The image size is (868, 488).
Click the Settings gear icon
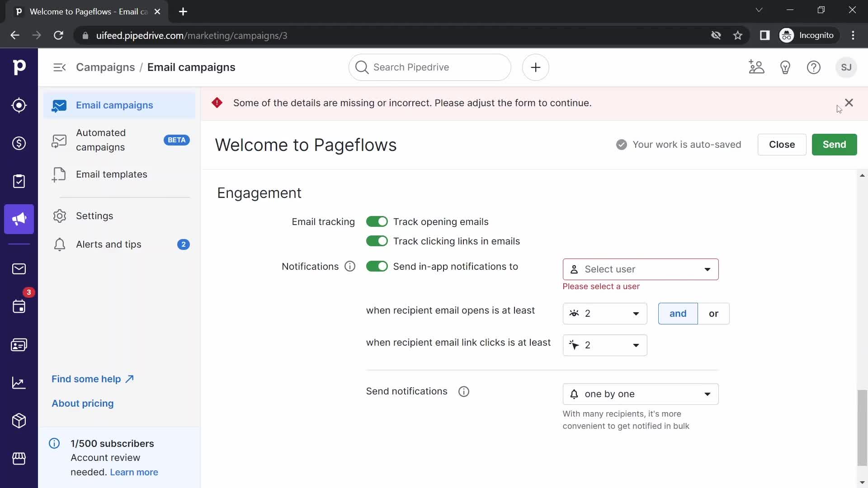pos(58,216)
